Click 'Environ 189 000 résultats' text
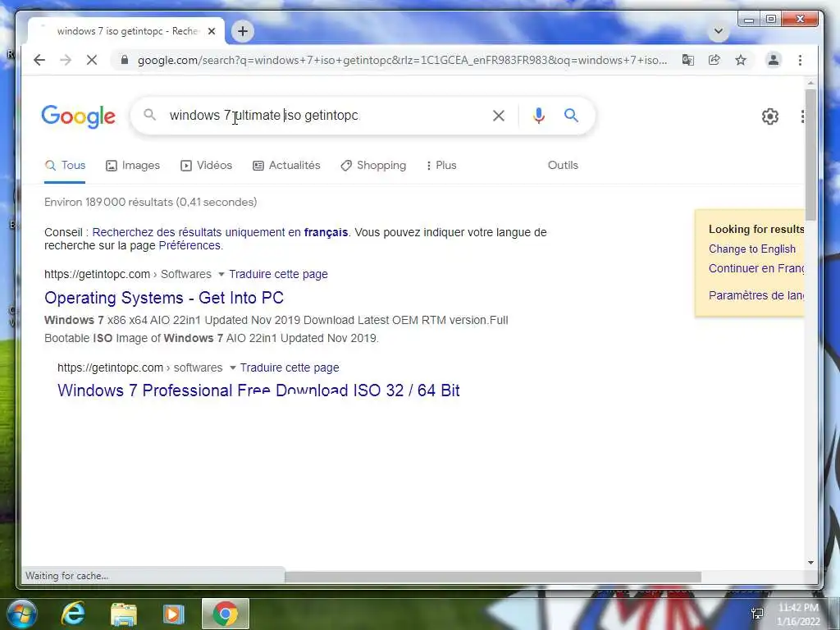Image resolution: width=840 pixels, height=630 pixels. pos(151,202)
